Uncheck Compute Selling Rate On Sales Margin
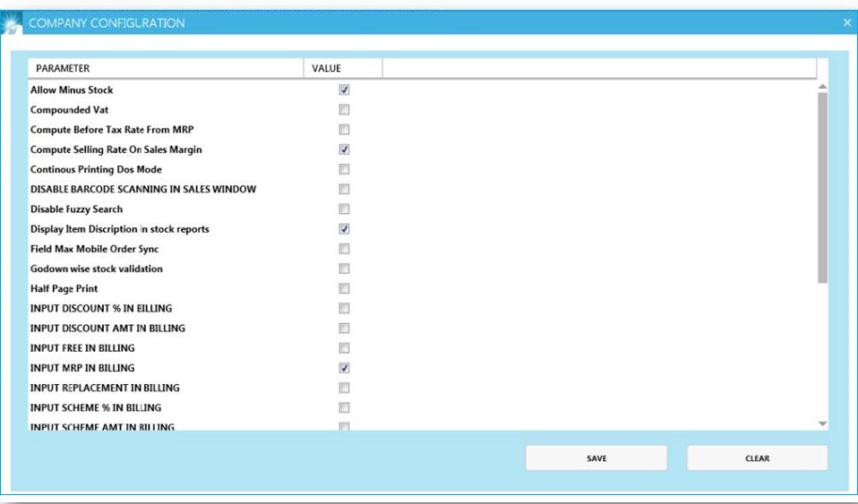This screenshot has height=504, width=858. 344,149
